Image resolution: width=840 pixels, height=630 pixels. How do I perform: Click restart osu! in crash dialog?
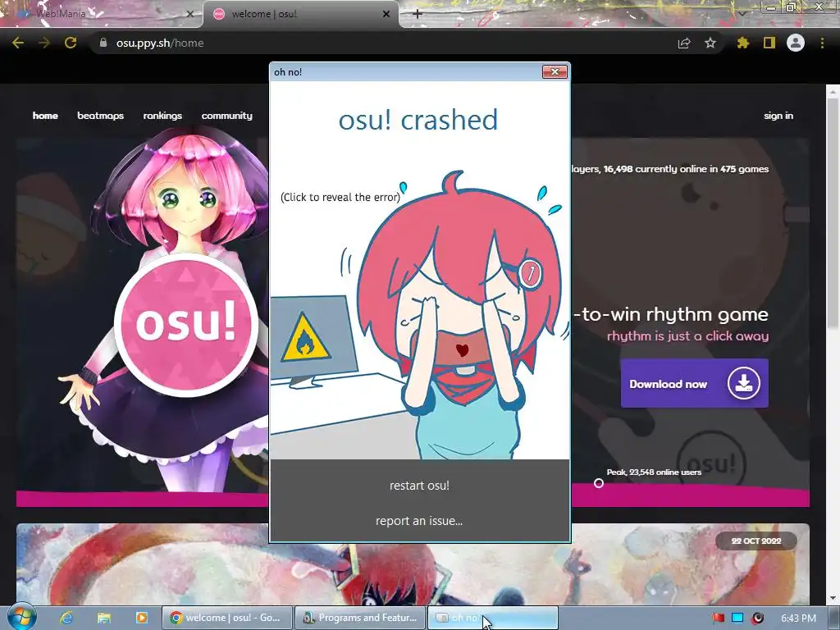[x=419, y=486]
